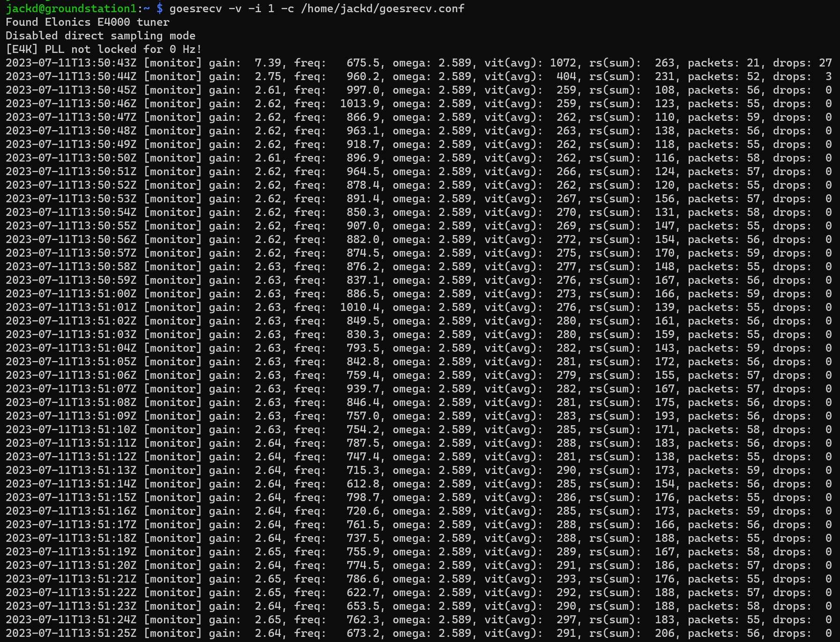Click rs(sum) value 231
The image size is (840, 642).
[665, 76]
